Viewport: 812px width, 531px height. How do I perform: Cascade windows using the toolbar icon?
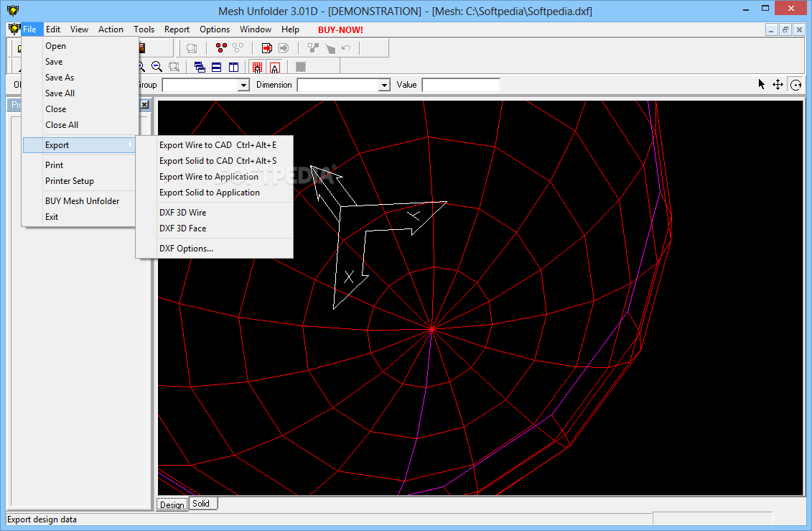200,67
